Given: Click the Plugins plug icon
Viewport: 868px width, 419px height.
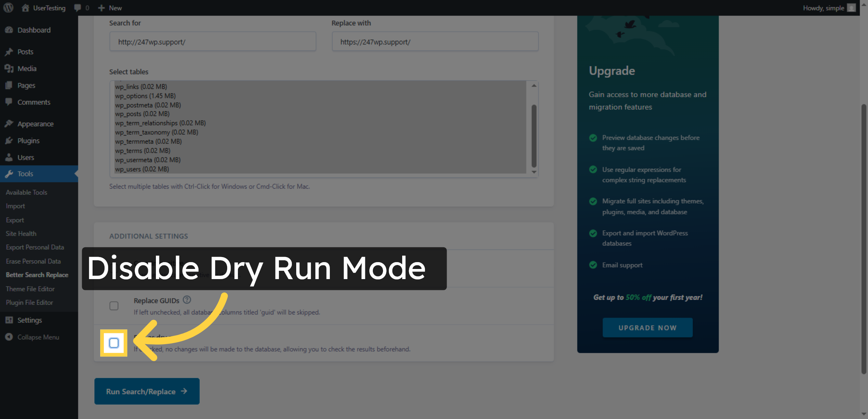Looking at the screenshot, I should coord(10,141).
